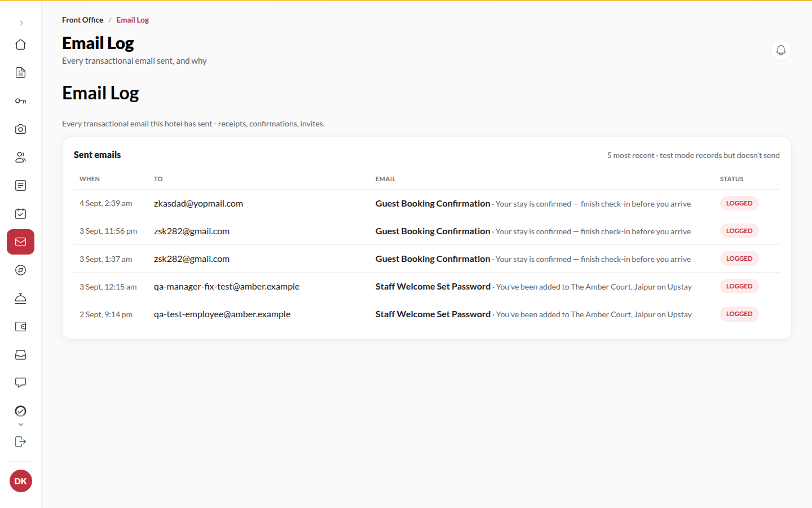
Task: Open the camera icon in sidebar
Action: pos(21,129)
